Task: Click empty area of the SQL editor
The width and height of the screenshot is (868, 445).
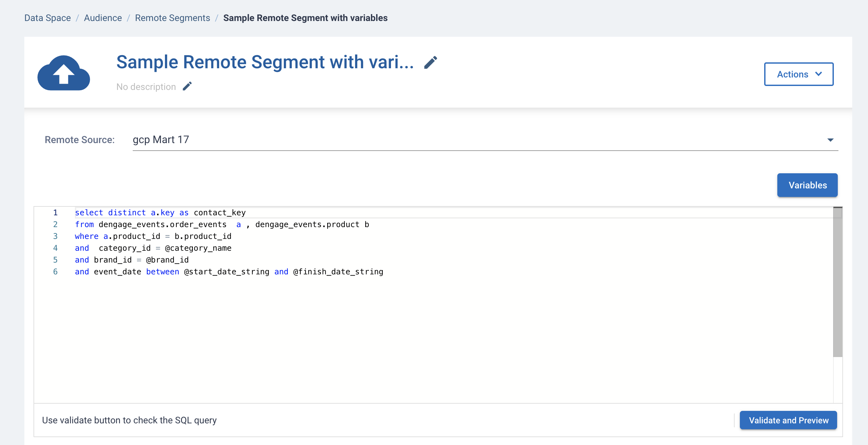Action: (x=404, y=337)
